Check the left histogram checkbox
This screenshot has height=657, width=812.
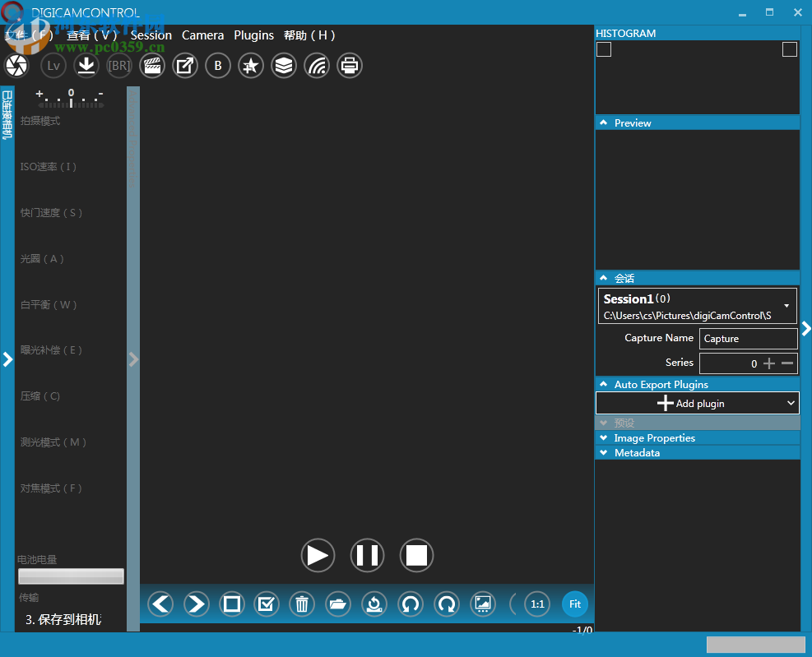click(603, 49)
